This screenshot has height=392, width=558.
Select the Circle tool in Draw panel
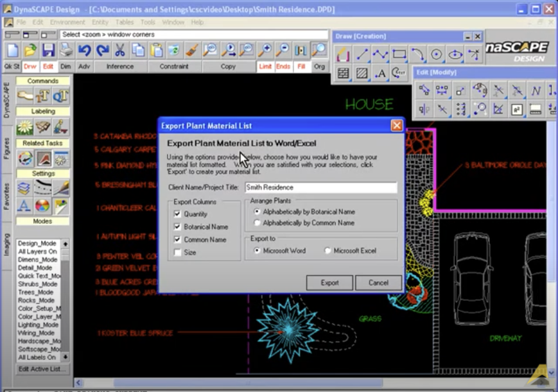[x=436, y=55]
